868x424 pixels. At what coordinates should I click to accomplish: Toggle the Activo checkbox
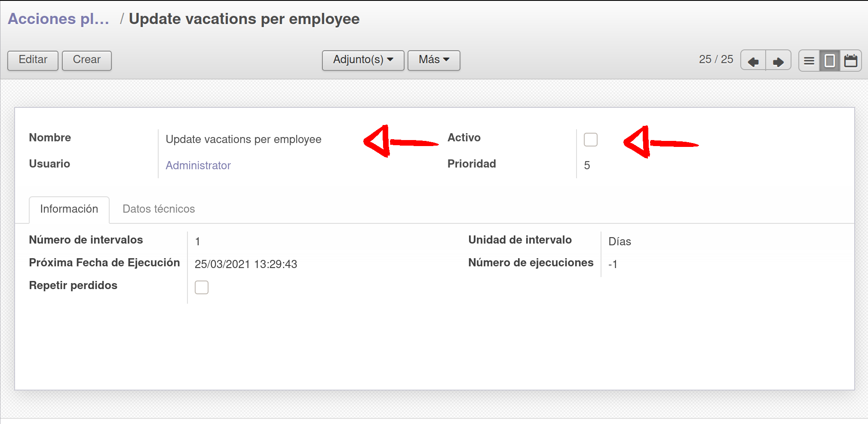coord(590,140)
